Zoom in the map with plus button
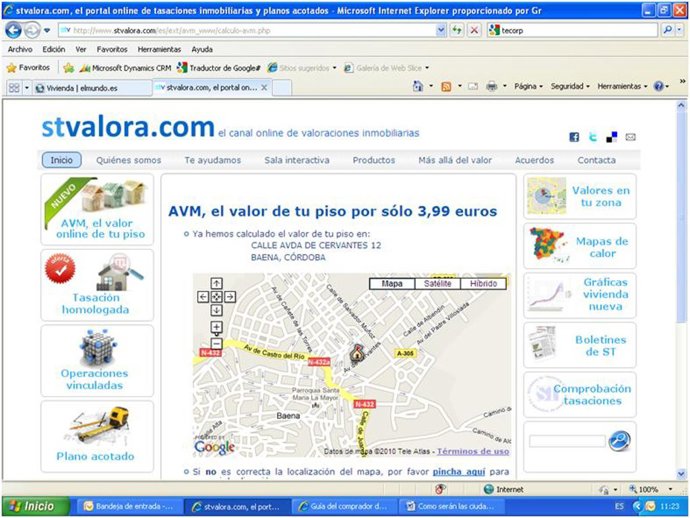Viewport: 690px width, 518px height. (x=216, y=327)
